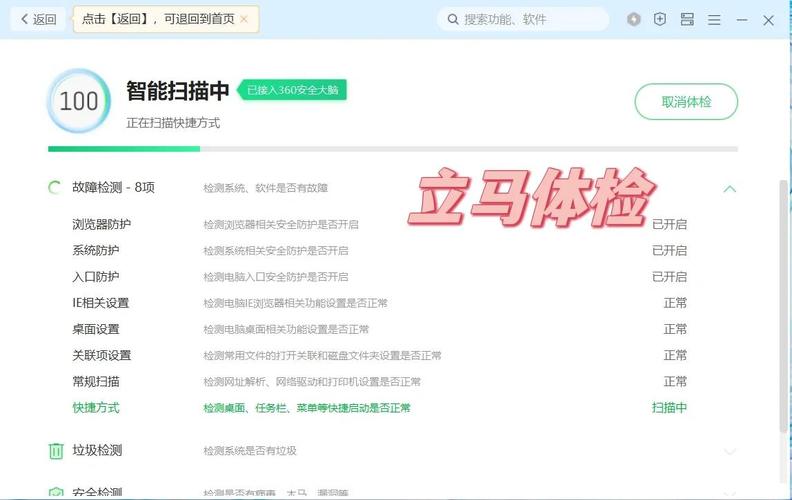Screen dimensions: 792x500
Task: Click the scan progress bar
Action: coord(392,149)
